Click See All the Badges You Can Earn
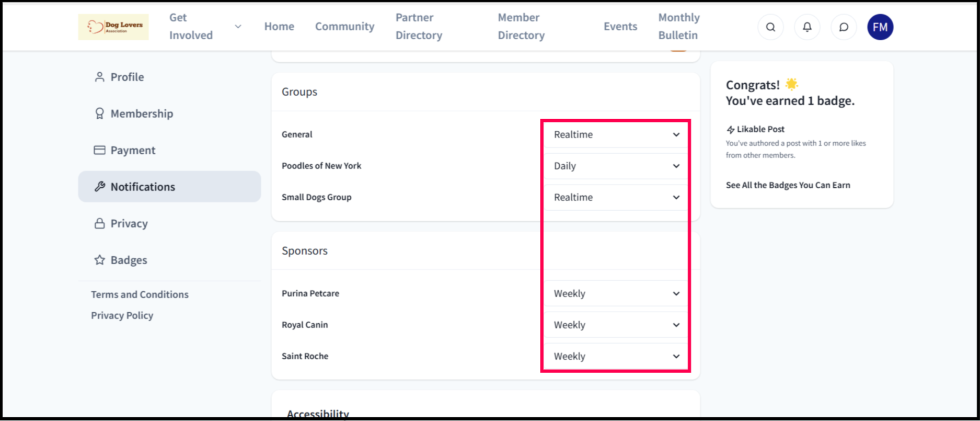The height and width of the screenshot is (421, 980). [x=788, y=185]
